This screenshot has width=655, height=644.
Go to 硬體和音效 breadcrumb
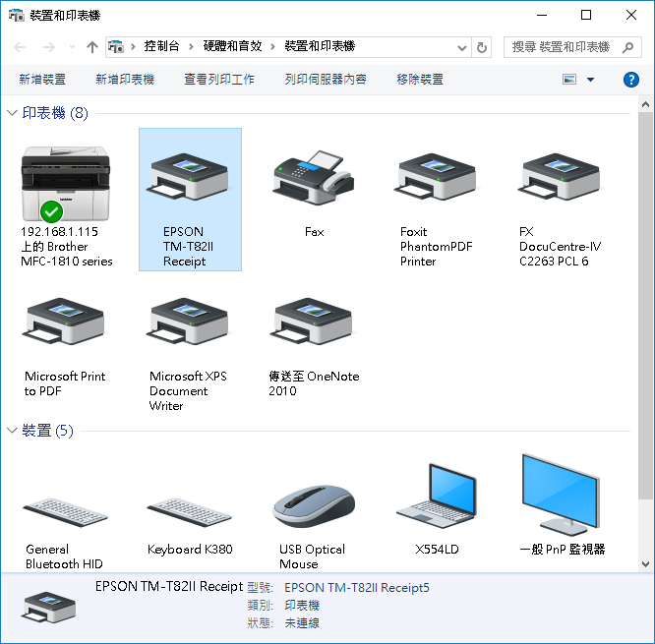[233, 46]
